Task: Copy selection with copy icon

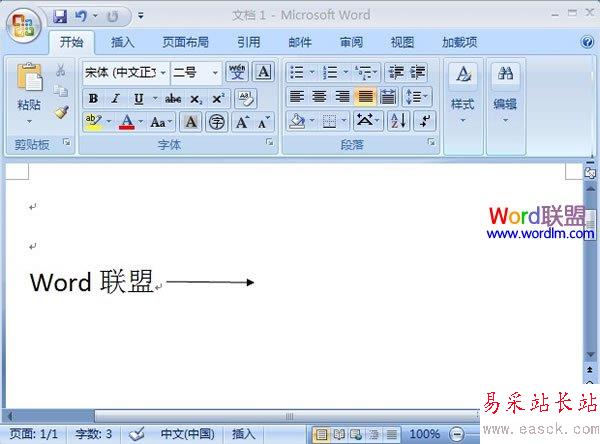Action: tap(60, 91)
